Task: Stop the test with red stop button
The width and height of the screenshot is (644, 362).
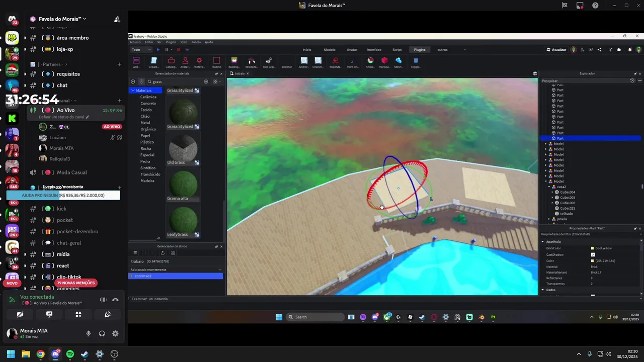Action: (178, 50)
